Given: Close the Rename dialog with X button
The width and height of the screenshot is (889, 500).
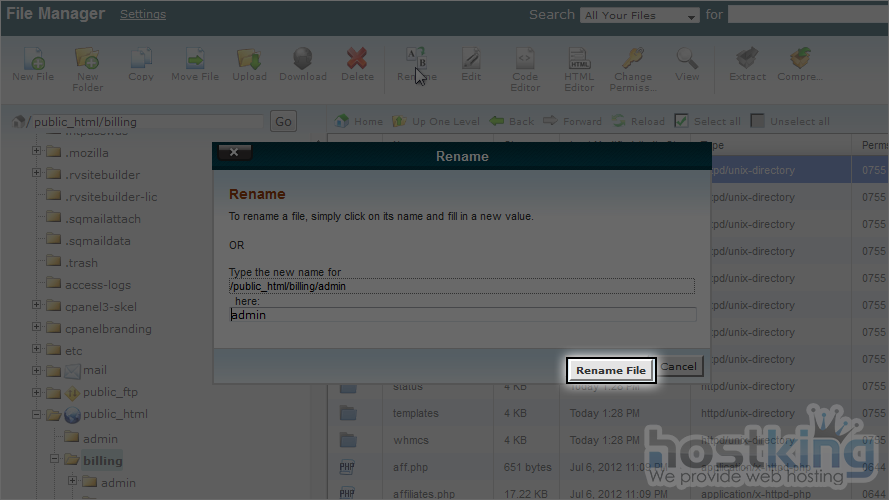Looking at the screenshot, I should (x=234, y=153).
